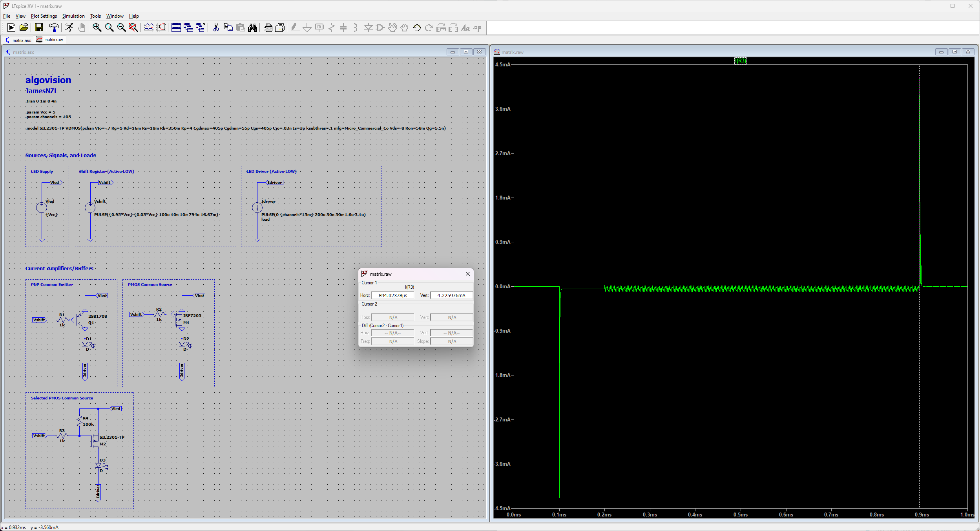Click the Print Setup icon
The width and height of the screenshot is (980, 531).
tap(280, 27)
